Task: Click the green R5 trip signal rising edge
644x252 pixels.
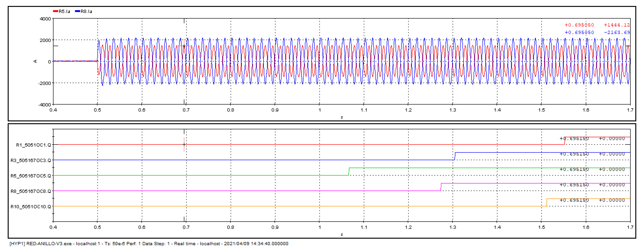Action: 349,171
